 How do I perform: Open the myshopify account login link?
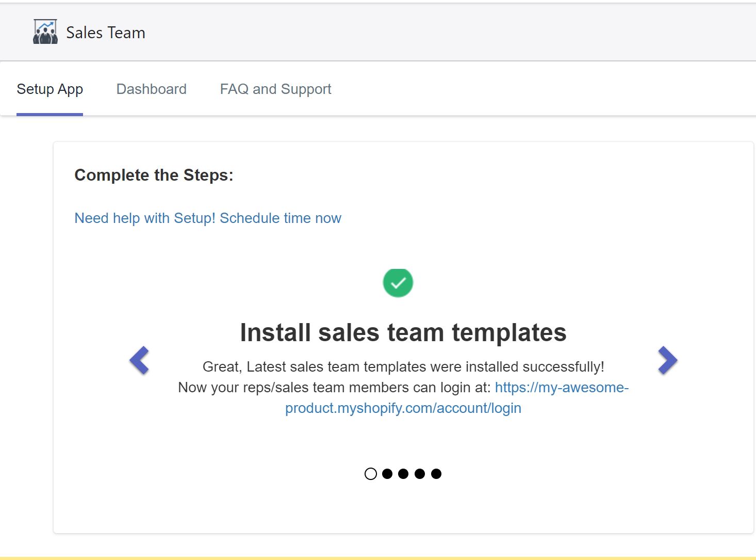pyautogui.click(x=403, y=408)
